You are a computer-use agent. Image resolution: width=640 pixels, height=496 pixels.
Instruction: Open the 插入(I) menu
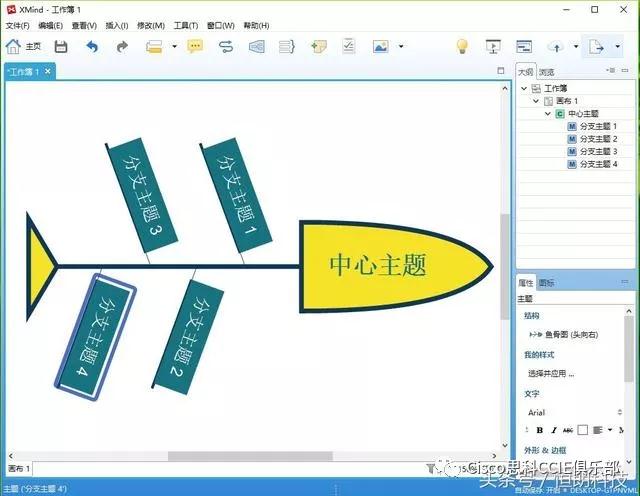coord(116,25)
